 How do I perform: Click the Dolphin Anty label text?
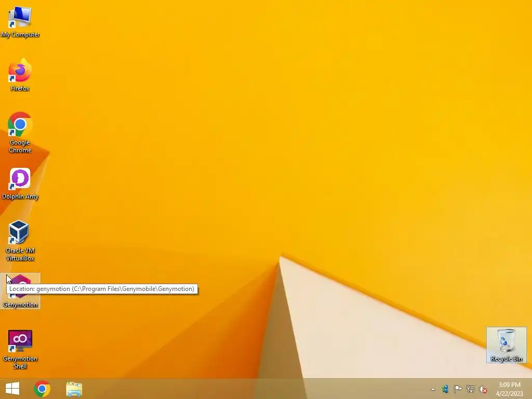pyautogui.click(x=20, y=196)
